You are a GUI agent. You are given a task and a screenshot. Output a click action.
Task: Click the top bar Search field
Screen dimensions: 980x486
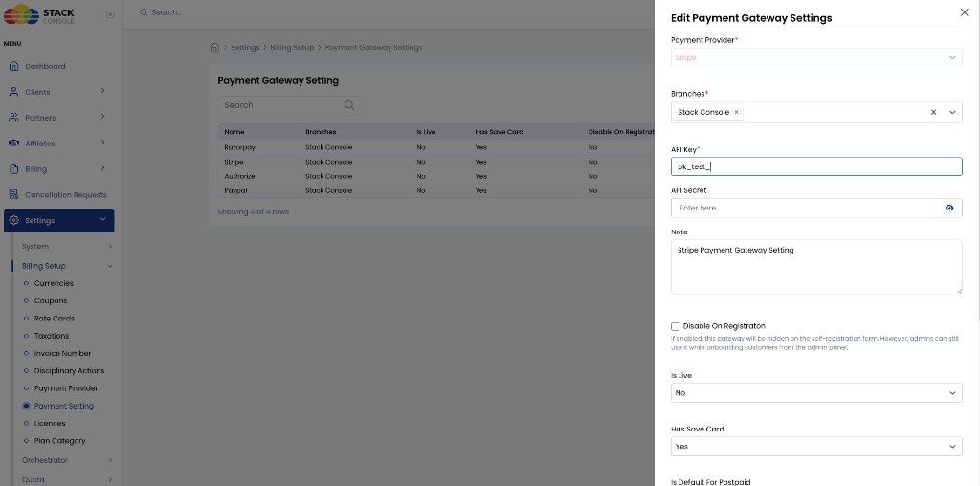[x=167, y=12]
